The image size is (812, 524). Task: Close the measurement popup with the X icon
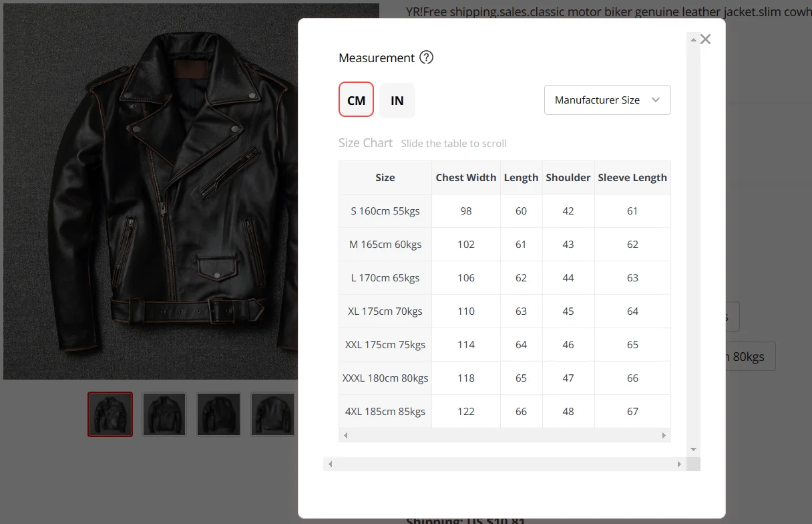(705, 39)
